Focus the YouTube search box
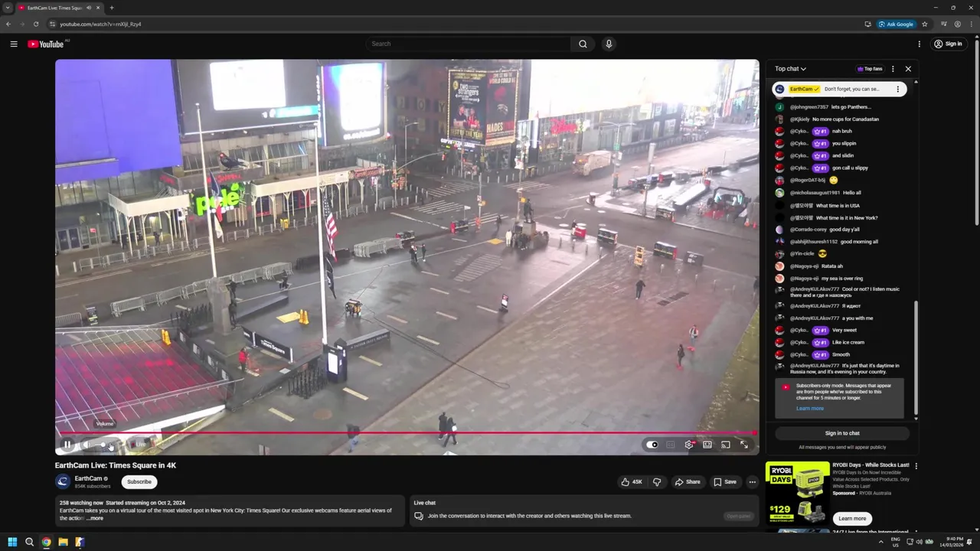 tap(468, 44)
